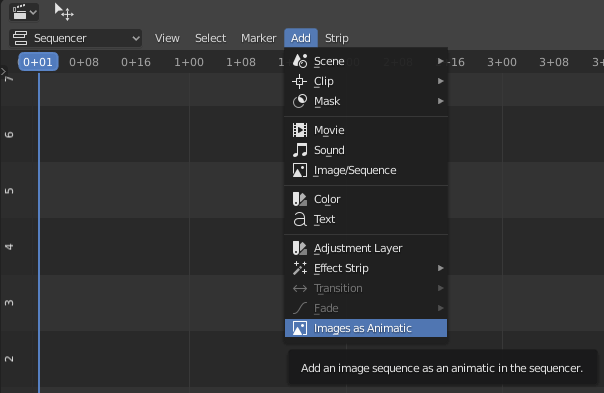Select the tweak cursor tool icon
The image size is (604, 393).
[64, 12]
